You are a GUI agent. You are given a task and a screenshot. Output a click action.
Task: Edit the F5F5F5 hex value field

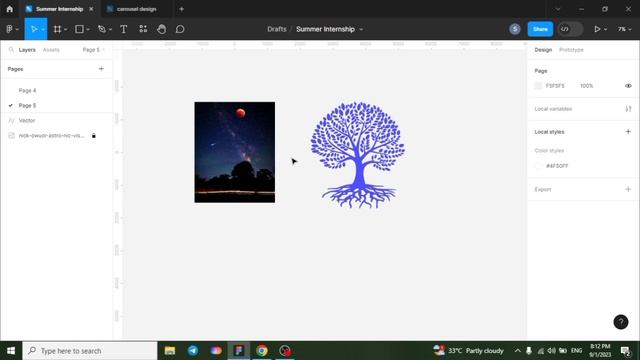point(555,86)
